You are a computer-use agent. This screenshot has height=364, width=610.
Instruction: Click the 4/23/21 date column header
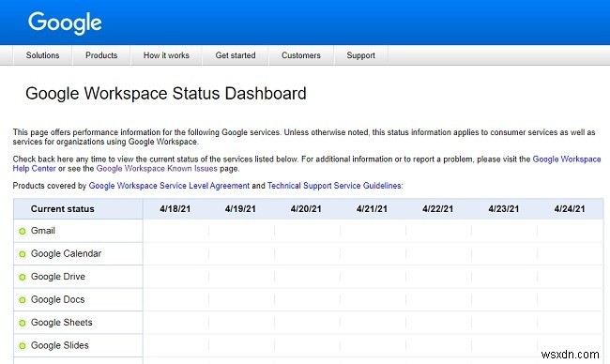pyautogui.click(x=504, y=209)
